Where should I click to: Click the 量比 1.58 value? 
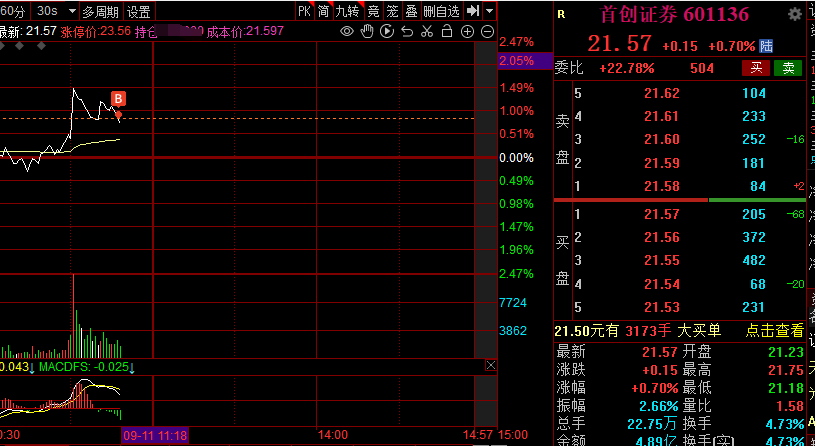click(x=790, y=405)
